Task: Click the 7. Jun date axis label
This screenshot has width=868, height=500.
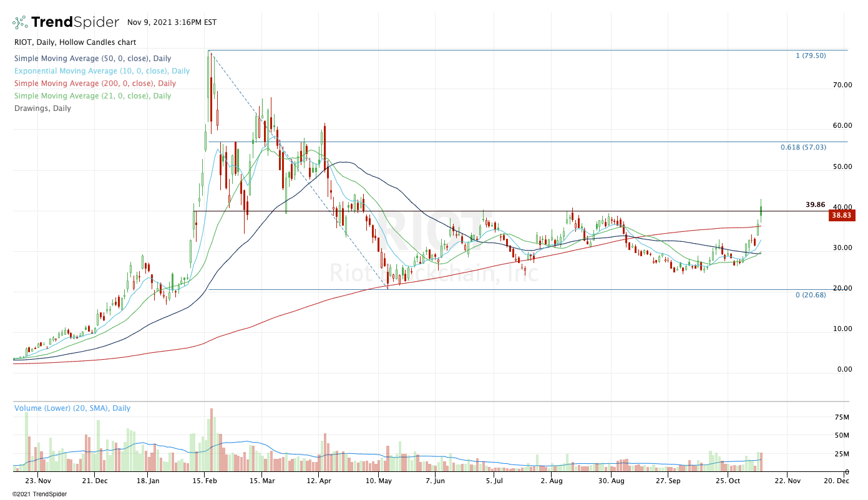Action: [435, 481]
